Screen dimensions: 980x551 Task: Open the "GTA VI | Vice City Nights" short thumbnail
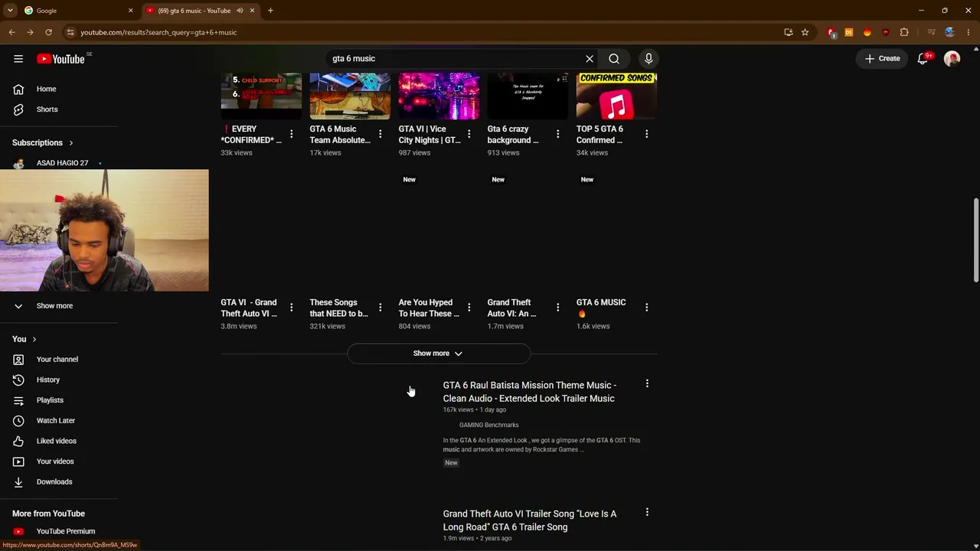point(439,96)
